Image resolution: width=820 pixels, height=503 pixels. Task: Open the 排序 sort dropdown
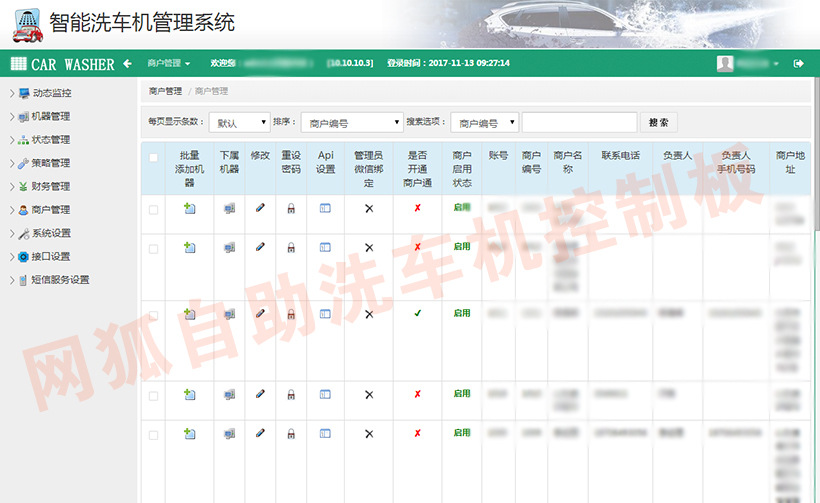(x=351, y=123)
